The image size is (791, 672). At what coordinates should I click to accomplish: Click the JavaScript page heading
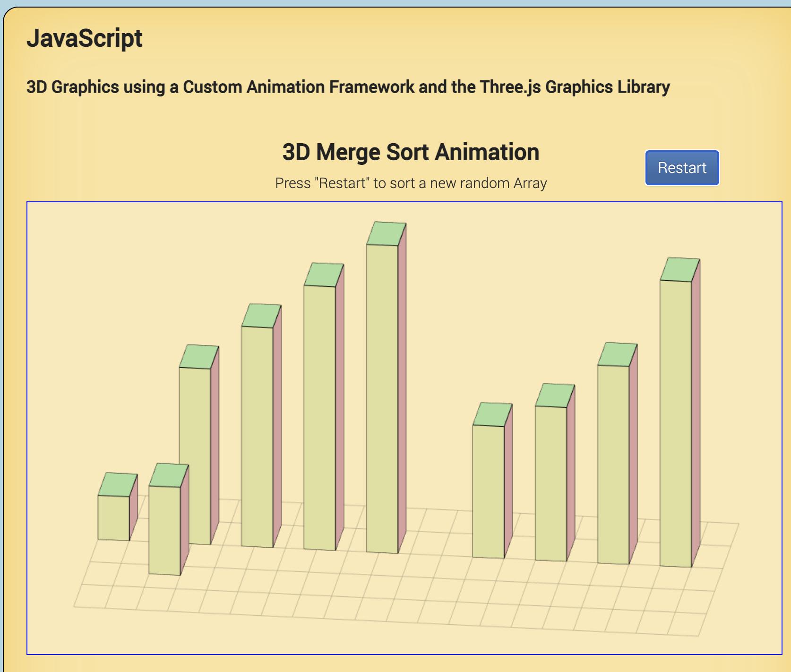[86, 38]
